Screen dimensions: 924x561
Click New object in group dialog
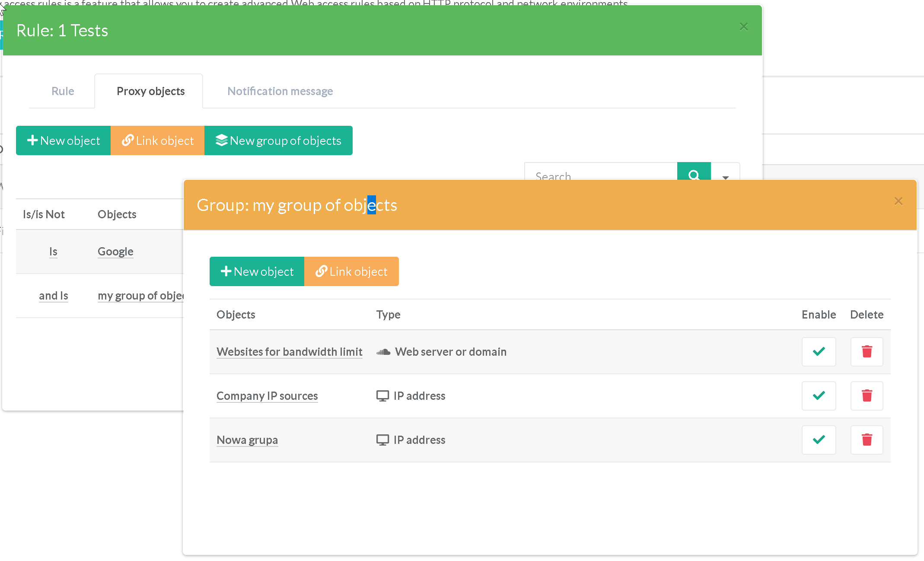[257, 271]
